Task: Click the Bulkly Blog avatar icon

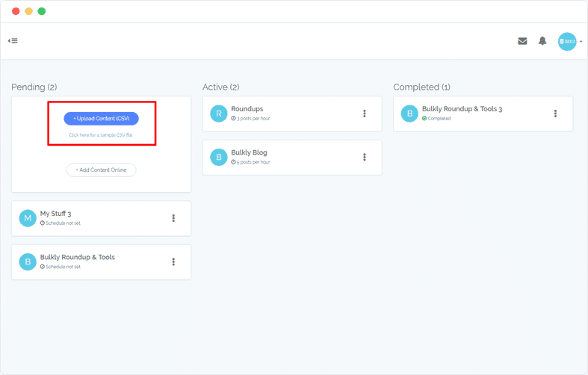Action: 218,157
